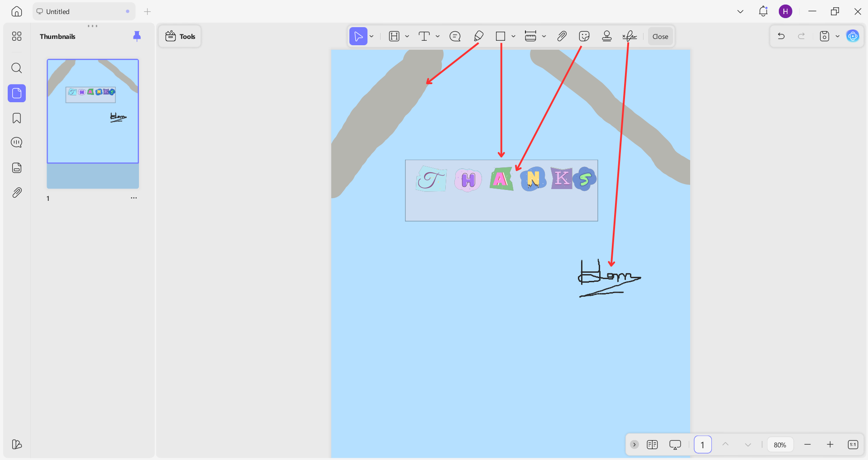The image size is (868, 460).
Task: Select the blue flower S sticker
Action: 585,179
